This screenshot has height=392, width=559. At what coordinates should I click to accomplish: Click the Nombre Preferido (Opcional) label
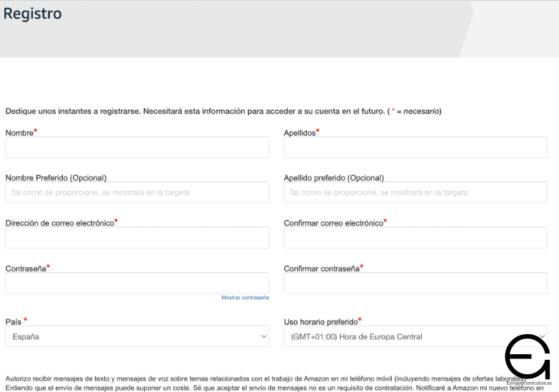(x=56, y=178)
